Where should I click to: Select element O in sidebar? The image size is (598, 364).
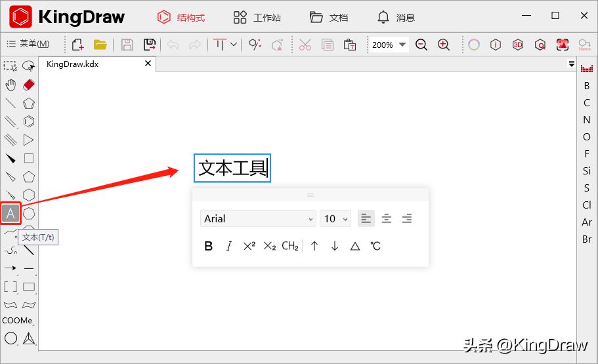[x=587, y=137]
